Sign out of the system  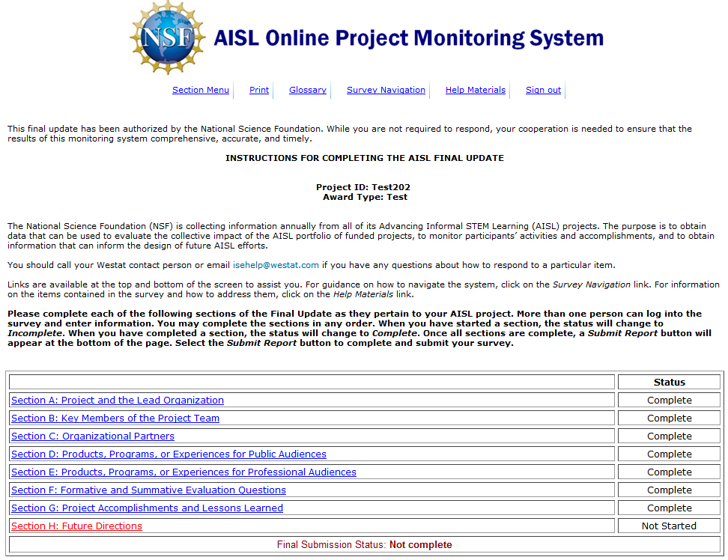coord(543,90)
